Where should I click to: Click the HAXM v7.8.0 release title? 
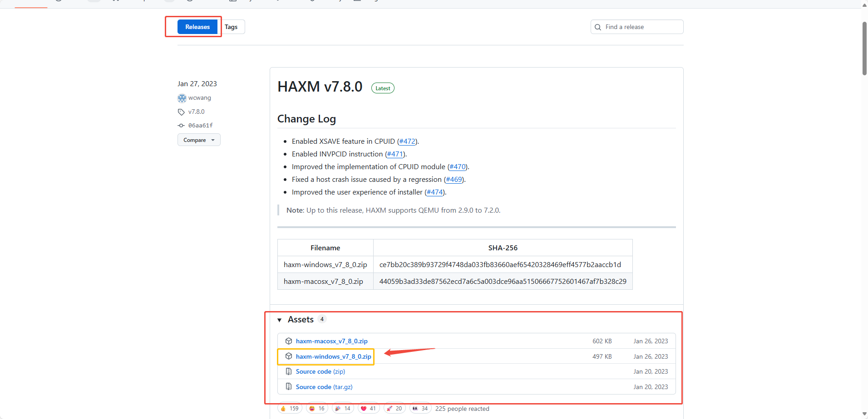pos(320,87)
